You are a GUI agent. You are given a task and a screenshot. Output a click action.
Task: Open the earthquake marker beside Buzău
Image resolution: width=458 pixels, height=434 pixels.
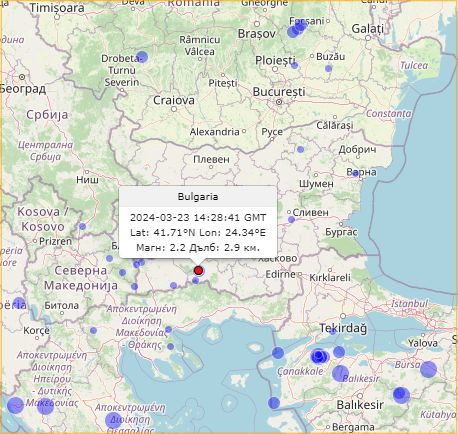point(329,69)
